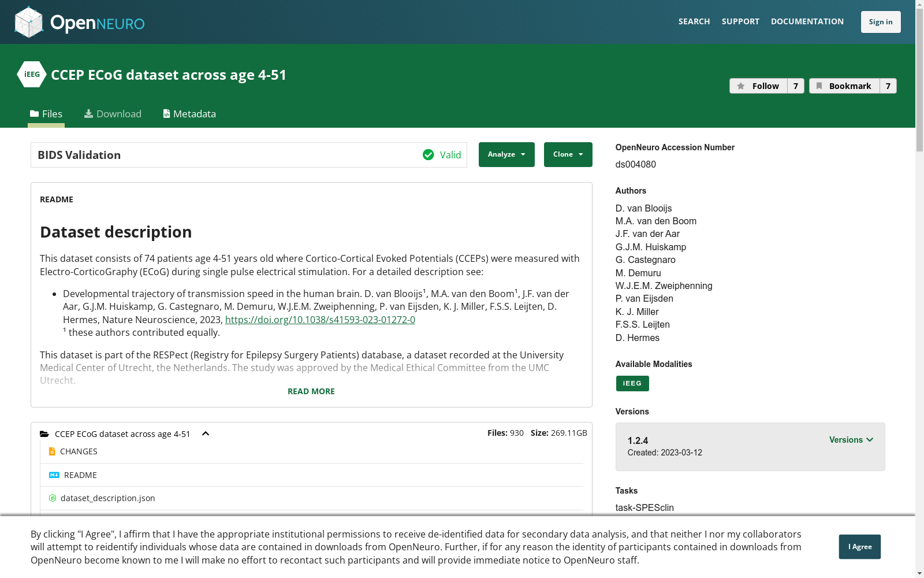924x578 pixels.
Task: Click version number 1.2.4
Action: [638, 440]
